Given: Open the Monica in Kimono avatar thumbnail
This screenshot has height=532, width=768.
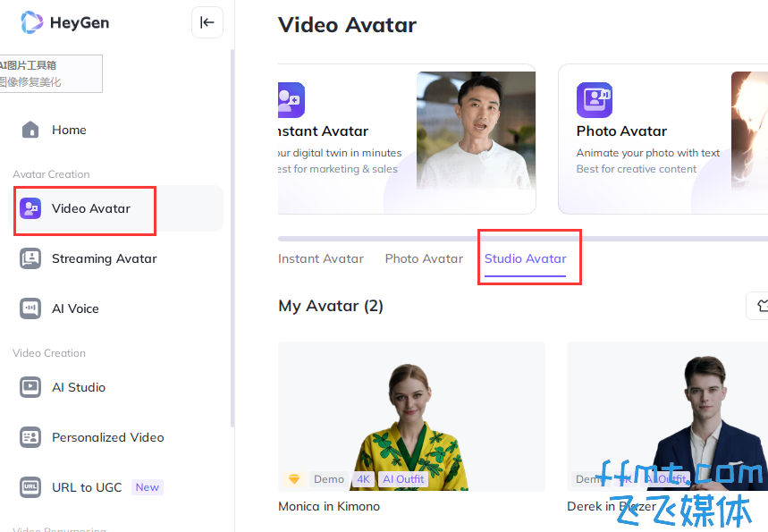Looking at the screenshot, I should tap(411, 417).
